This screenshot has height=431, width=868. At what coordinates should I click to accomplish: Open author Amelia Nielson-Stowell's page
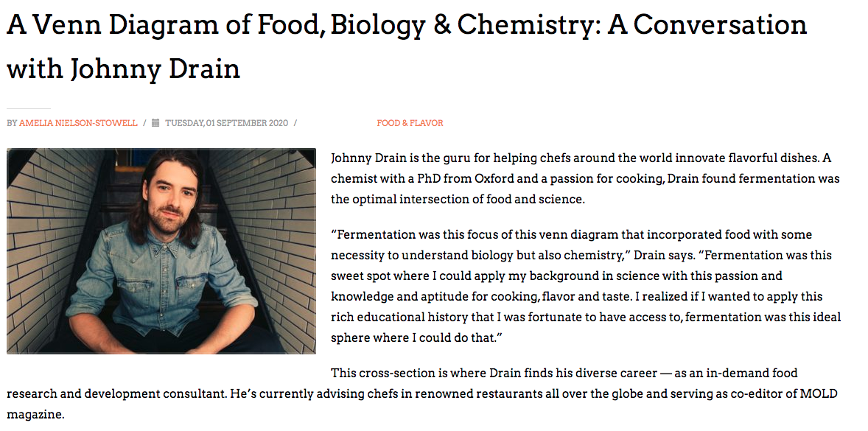pos(78,123)
